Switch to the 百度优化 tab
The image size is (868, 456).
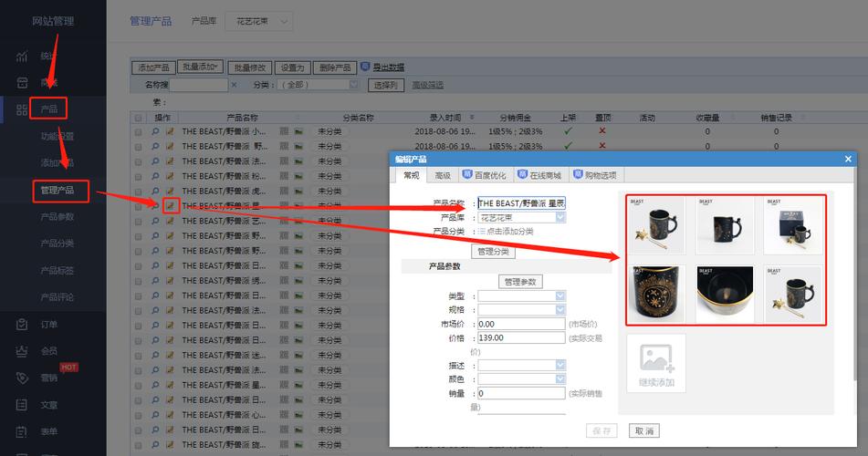click(x=485, y=175)
